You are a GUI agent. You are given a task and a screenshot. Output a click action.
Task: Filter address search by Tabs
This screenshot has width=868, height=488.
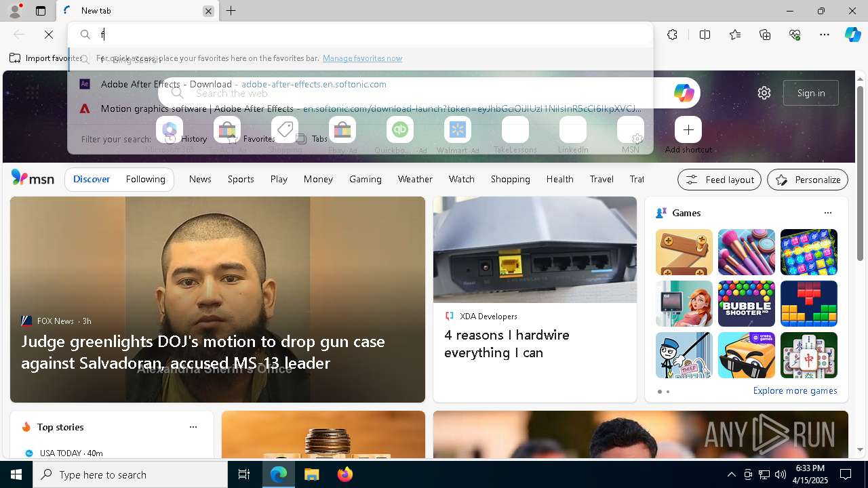(312, 139)
